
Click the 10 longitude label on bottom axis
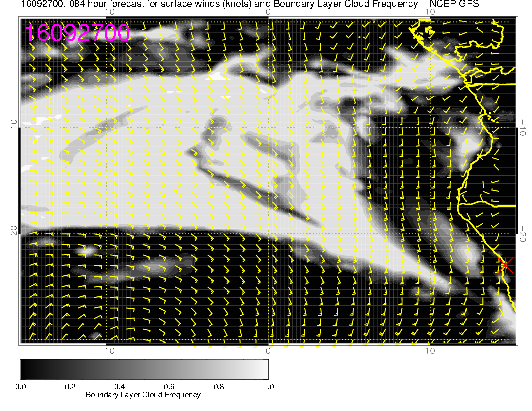(429, 350)
